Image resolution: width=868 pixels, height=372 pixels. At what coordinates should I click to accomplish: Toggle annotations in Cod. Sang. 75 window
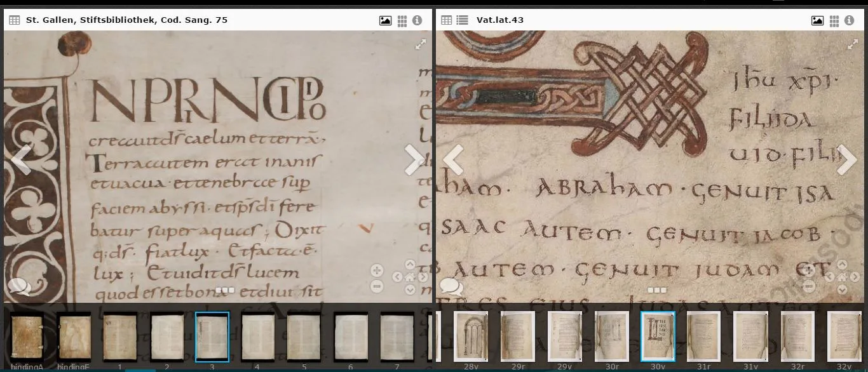click(x=19, y=287)
